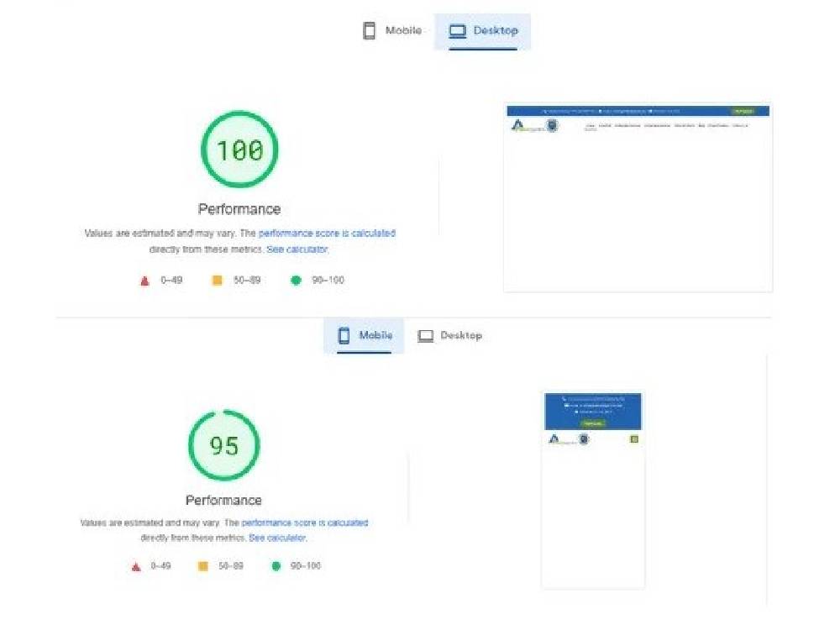Switch to the Mobile tab in the bottom report
The height and width of the screenshot is (630, 840).
tap(364, 336)
